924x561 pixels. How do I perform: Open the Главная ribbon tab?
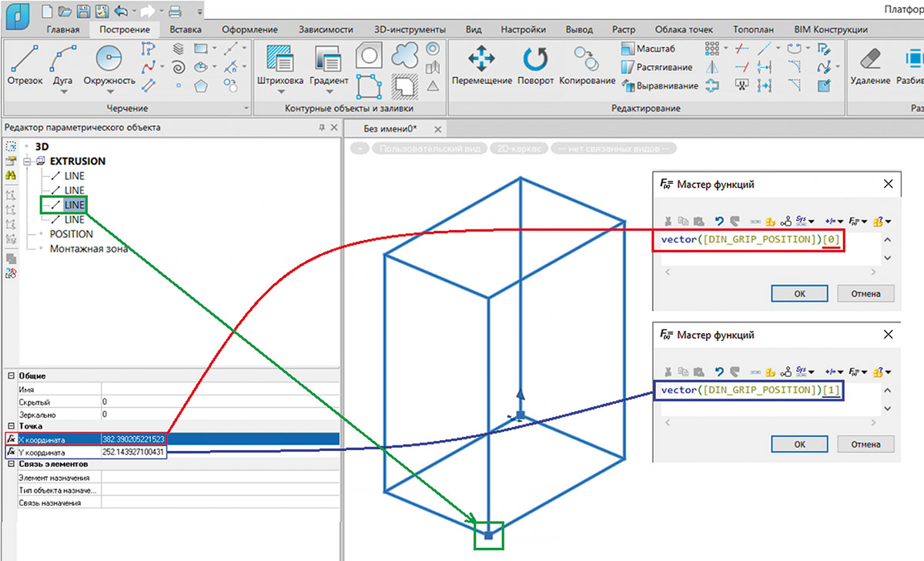click(x=62, y=30)
